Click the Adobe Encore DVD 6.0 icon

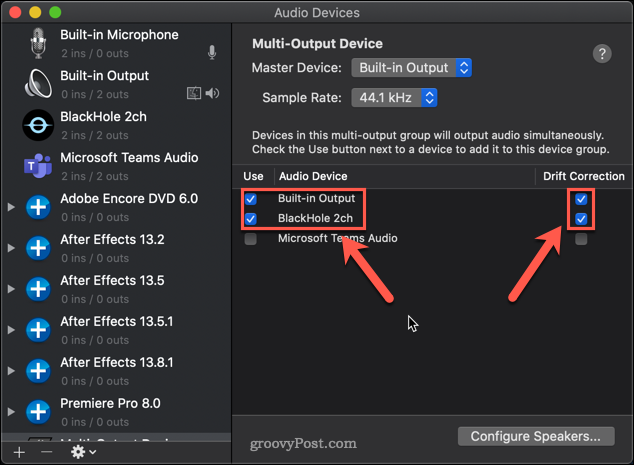point(38,207)
